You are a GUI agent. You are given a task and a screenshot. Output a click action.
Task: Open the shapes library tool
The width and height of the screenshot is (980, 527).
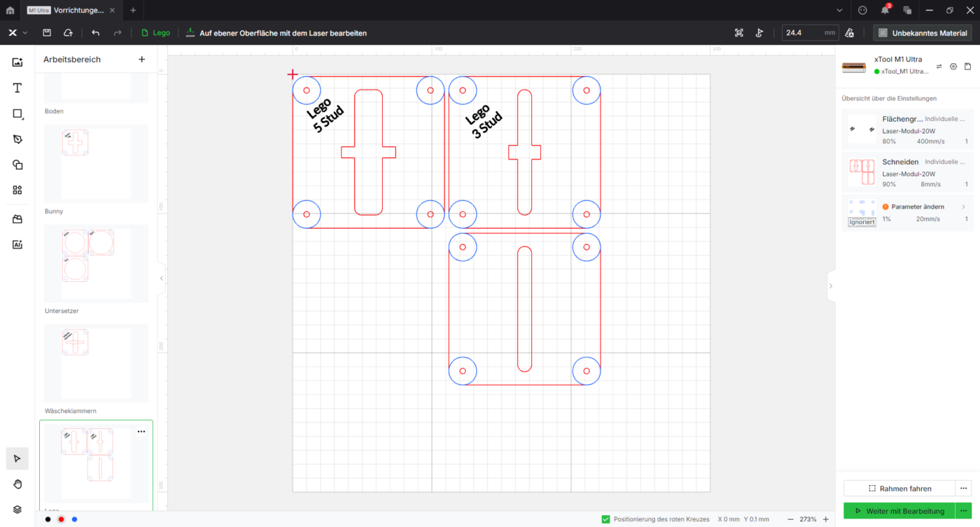pyautogui.click(x=17, y=164)
